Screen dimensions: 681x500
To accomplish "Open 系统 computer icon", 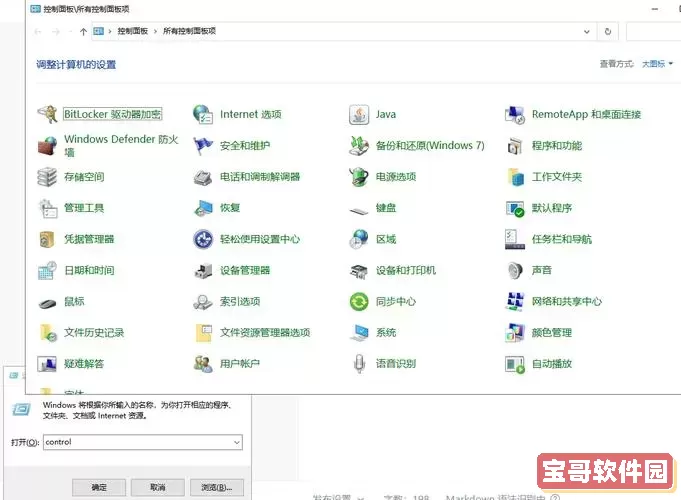I will coord(359,333).
